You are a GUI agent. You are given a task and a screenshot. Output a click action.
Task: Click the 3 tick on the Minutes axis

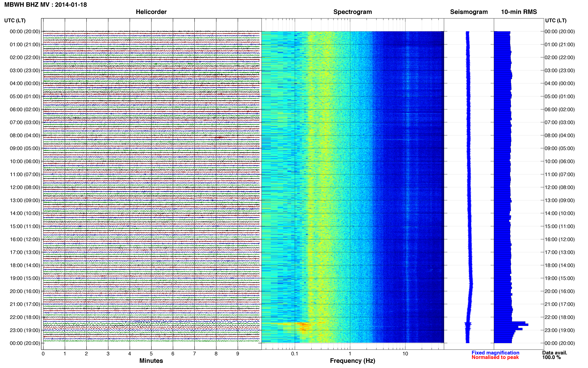pyautogui.click(x=108, y=354)
